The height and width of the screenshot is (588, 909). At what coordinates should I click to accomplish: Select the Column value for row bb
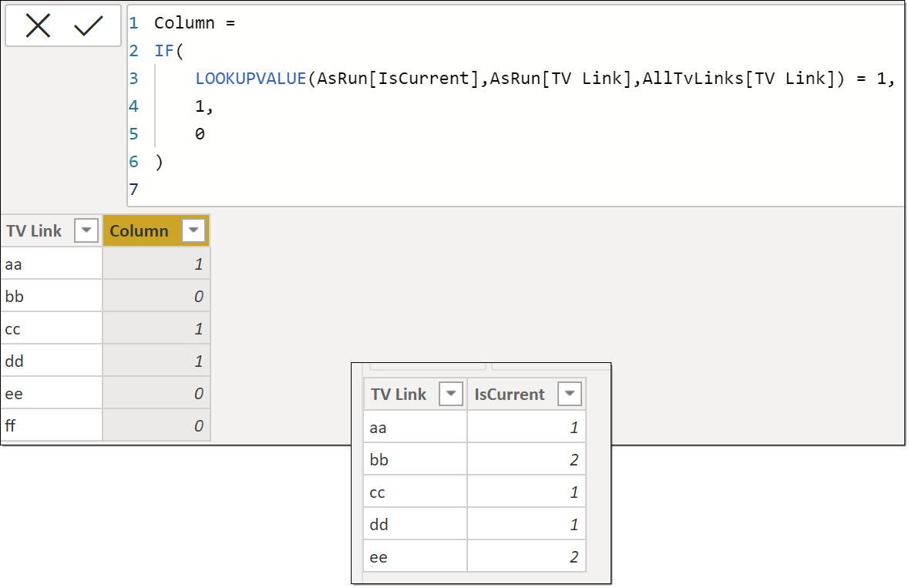[156, 297]
